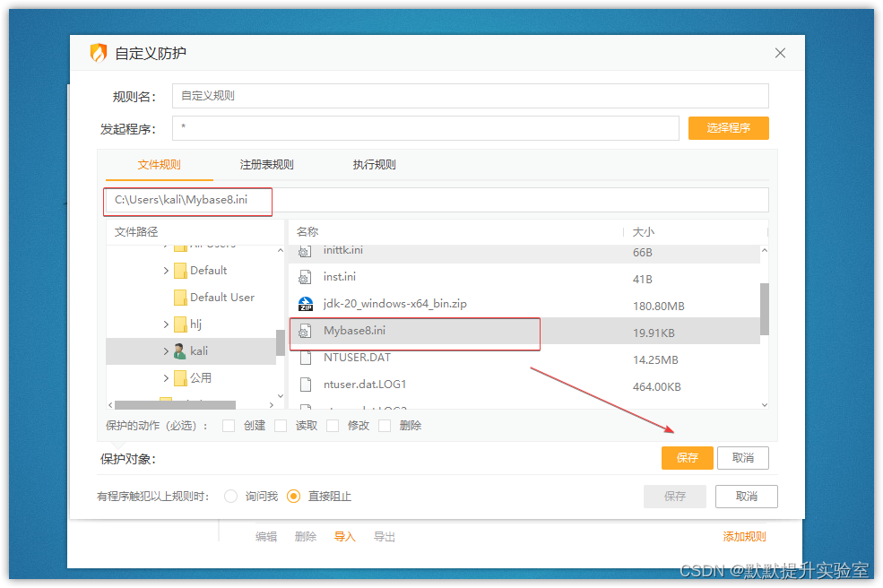This screenshot has height=588, width=883.
Task: Click the greyed-out 保存 button at bottom
Action: point(675,497)
